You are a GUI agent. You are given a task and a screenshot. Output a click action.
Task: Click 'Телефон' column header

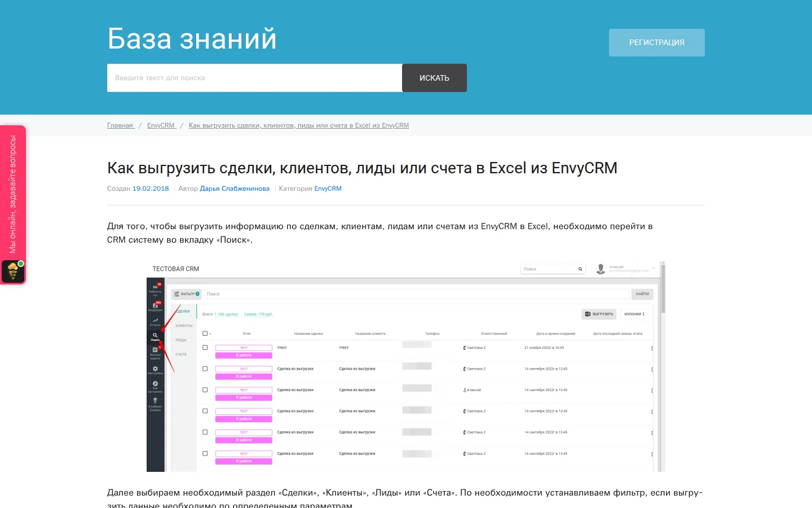433,334
